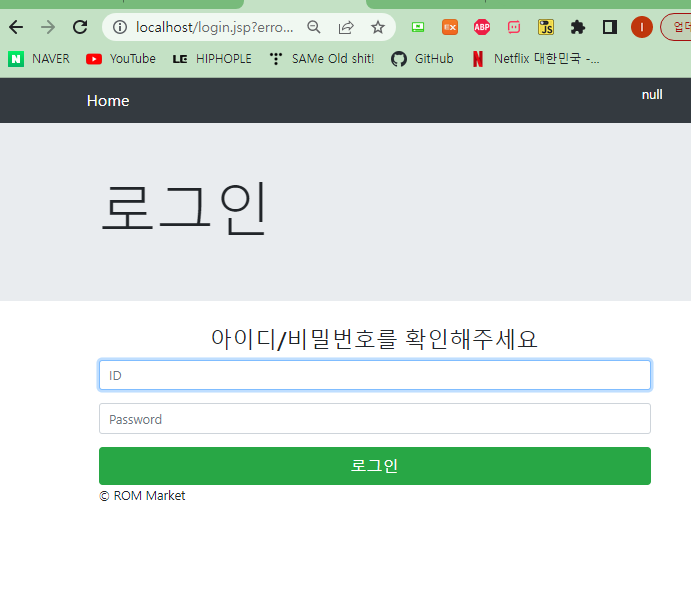Open the zoom magnifier in address bar
This screenshot has width=691, height=593.
[314, 27]
